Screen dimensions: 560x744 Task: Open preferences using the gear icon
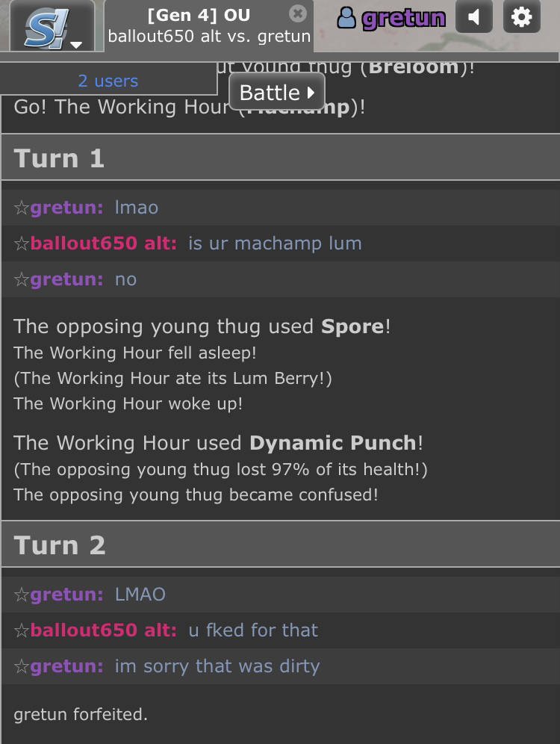pos(522,16)
